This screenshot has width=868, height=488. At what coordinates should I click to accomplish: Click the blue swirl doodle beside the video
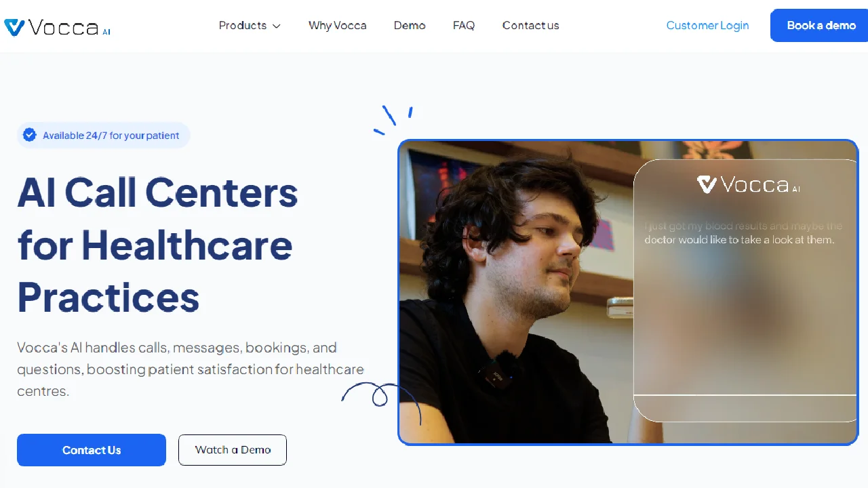tap(380, 400)
